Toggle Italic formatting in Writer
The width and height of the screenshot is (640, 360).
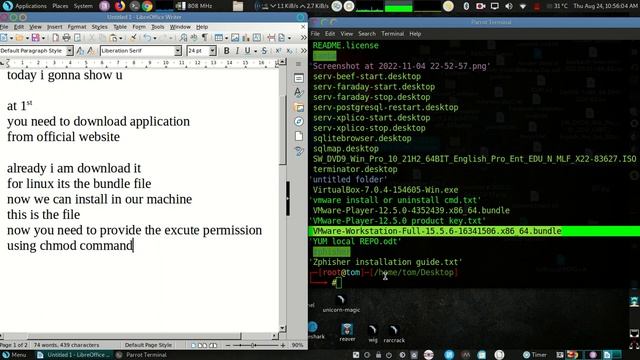(237, 51)
